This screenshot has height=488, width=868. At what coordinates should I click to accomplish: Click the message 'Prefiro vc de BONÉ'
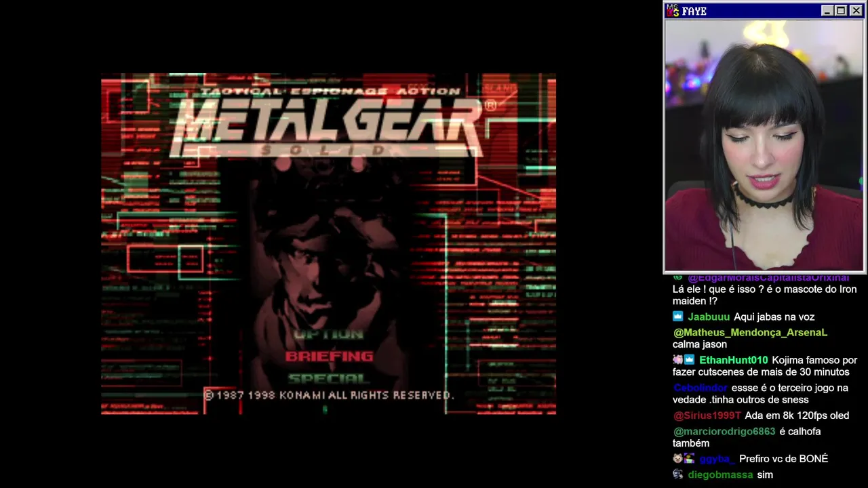point(784,459)
